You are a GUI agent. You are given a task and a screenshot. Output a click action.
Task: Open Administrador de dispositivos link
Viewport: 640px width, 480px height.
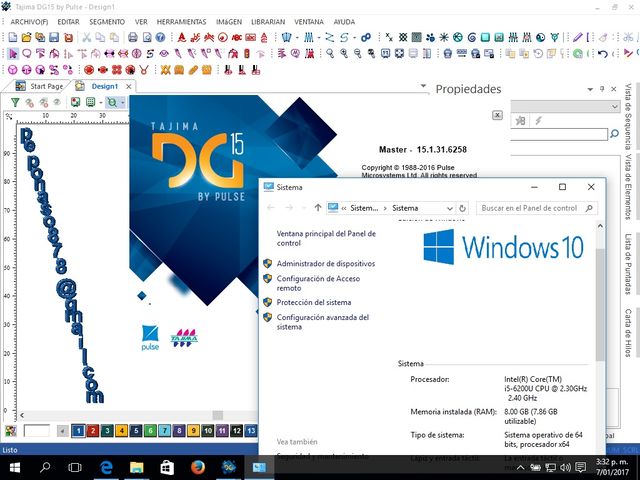tap(326, 264)
